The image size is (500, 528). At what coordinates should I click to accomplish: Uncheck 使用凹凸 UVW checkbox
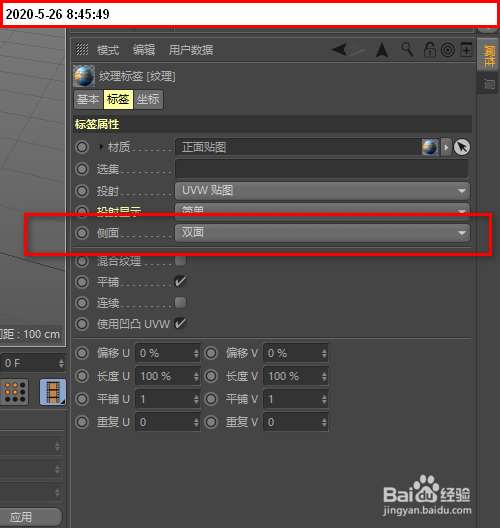180,324
